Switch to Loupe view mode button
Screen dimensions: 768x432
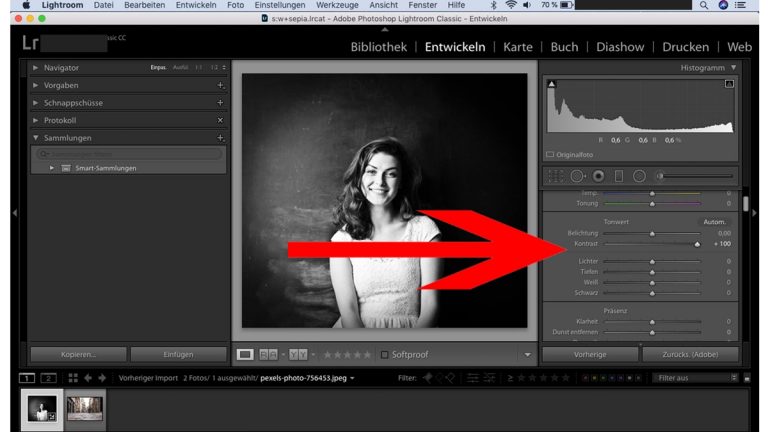(x=245, y=354)
